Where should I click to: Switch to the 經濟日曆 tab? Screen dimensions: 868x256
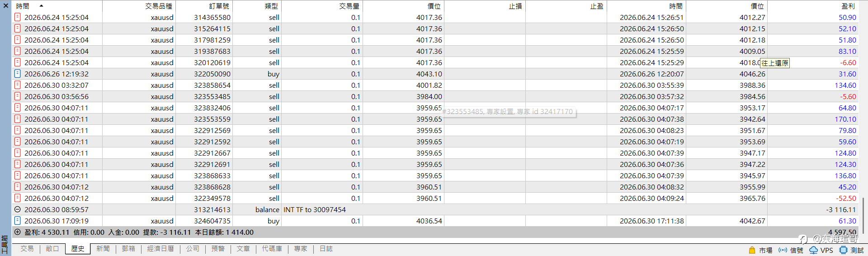pyautogui.click(x=160, y=249)
